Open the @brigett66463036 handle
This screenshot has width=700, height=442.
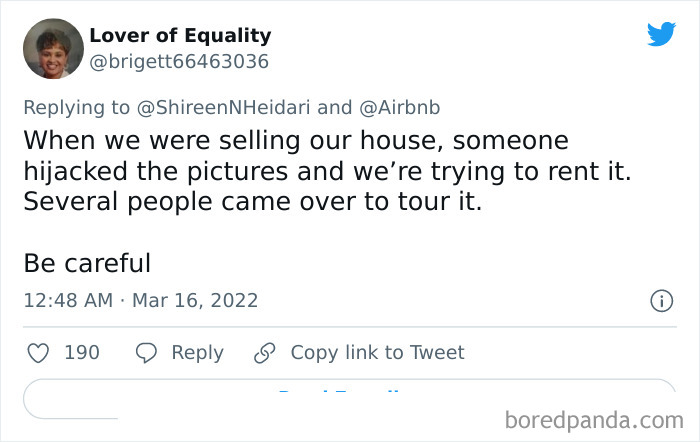click(179, 61)
